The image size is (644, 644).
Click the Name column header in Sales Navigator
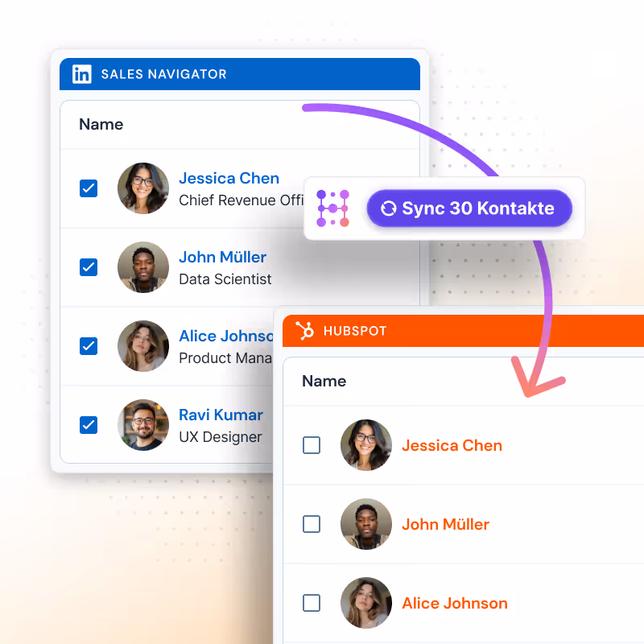(101, 125)
